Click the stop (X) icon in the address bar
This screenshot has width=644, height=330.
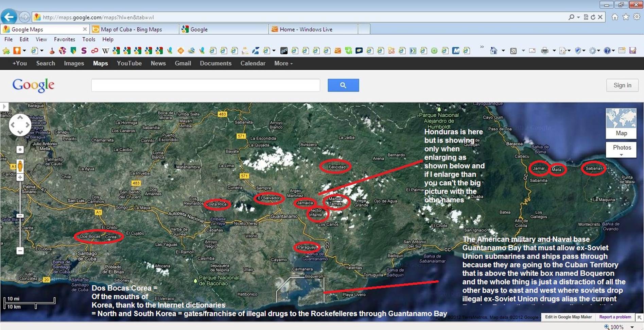coord(600,17)
